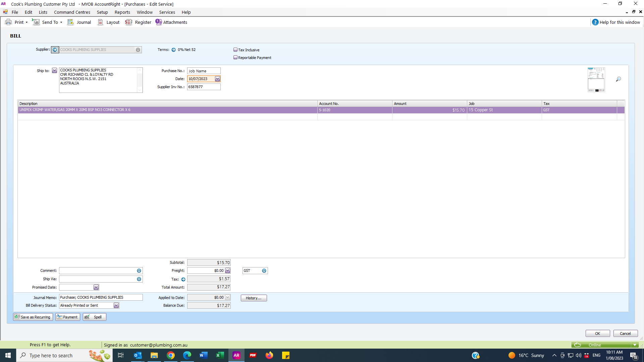The image size is (644, 362).
Task: Click the Freight tax code GST selector icon
Action: click(264, 271)
